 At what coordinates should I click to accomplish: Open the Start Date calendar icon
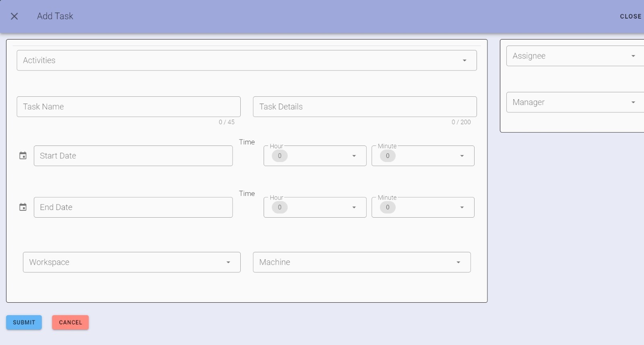[x=23, y=156]
